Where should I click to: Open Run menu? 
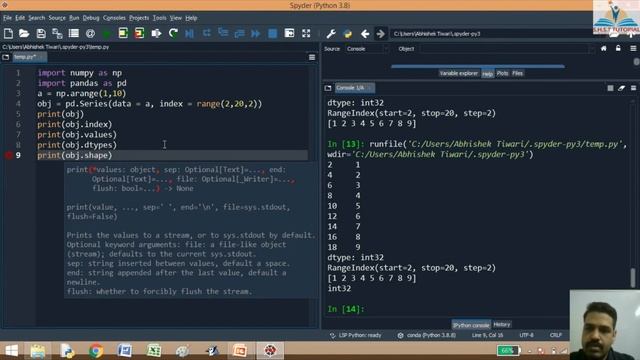74,18
